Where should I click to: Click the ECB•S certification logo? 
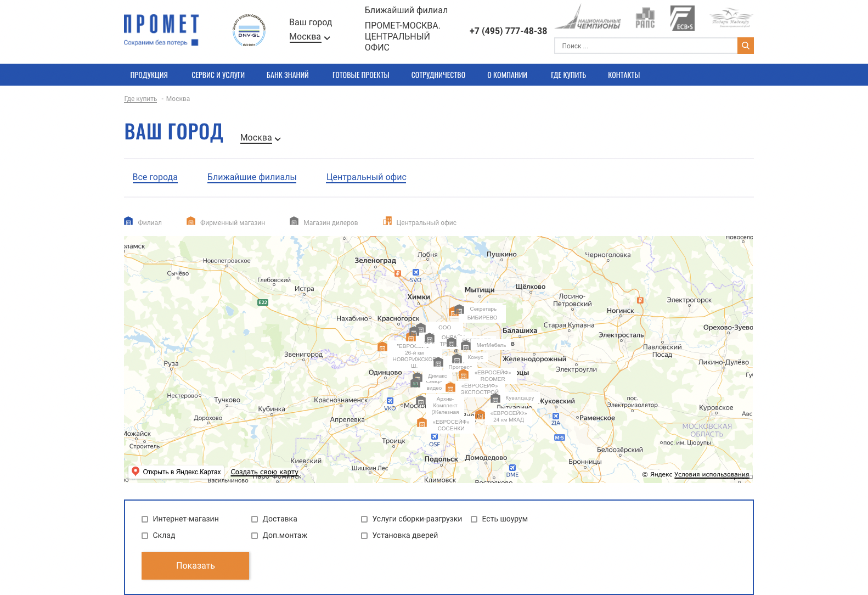point(682,18)
